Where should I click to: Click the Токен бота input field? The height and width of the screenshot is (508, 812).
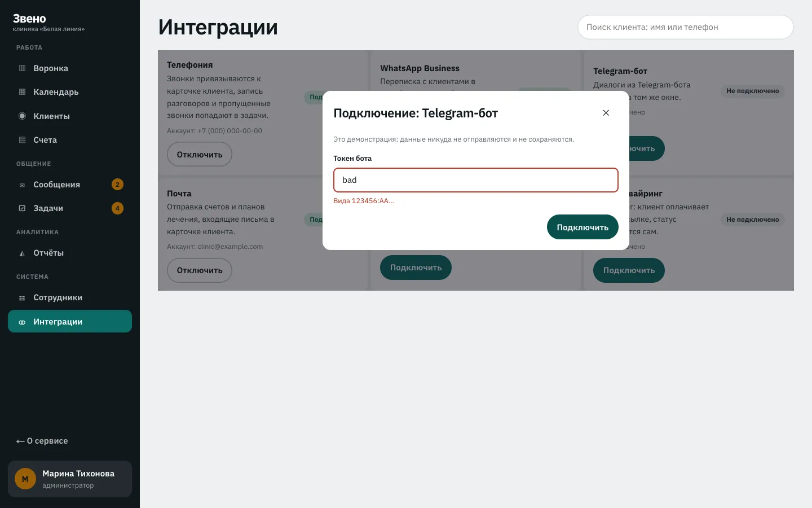coord(476,180)
